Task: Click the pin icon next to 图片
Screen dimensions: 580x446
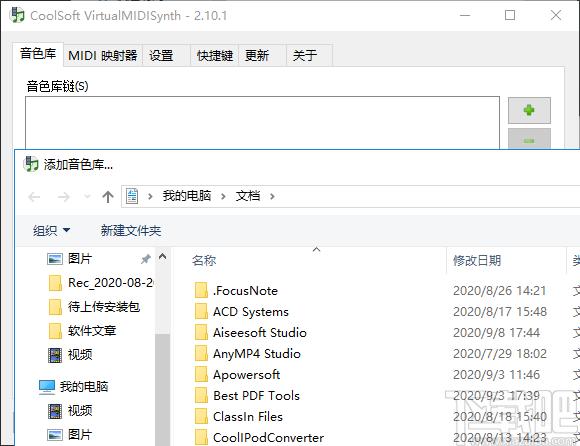Action: click(146, 259)
